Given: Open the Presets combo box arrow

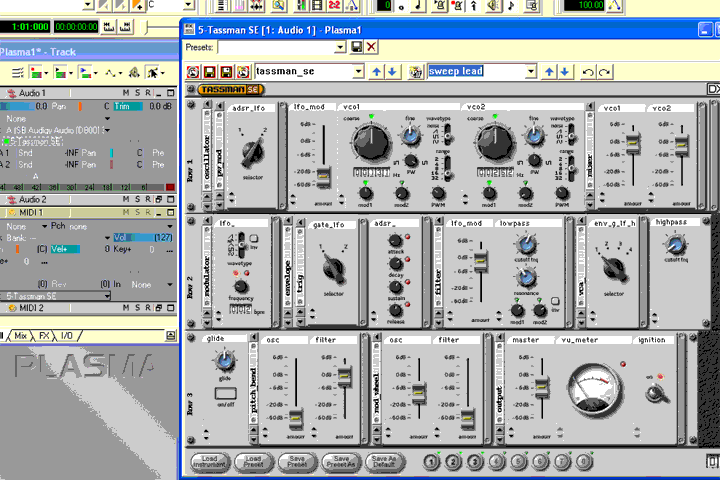Looking at the screenshot, I should 340,47.
